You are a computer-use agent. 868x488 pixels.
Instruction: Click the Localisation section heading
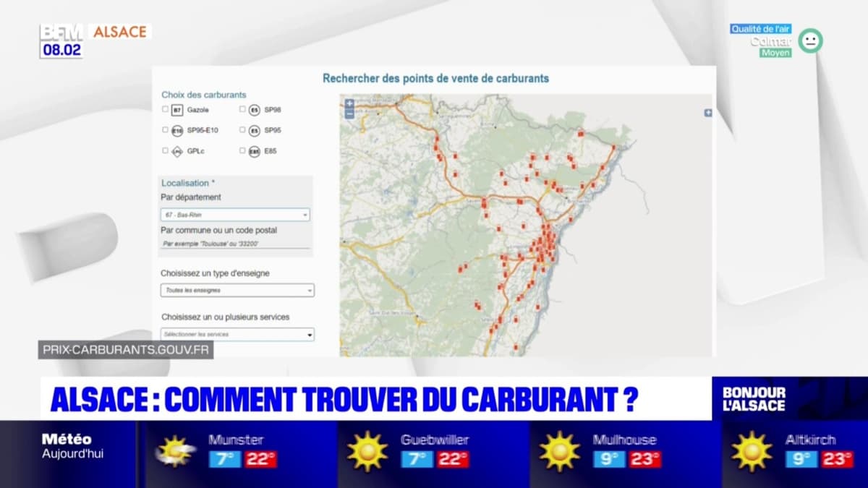point(188,184)
